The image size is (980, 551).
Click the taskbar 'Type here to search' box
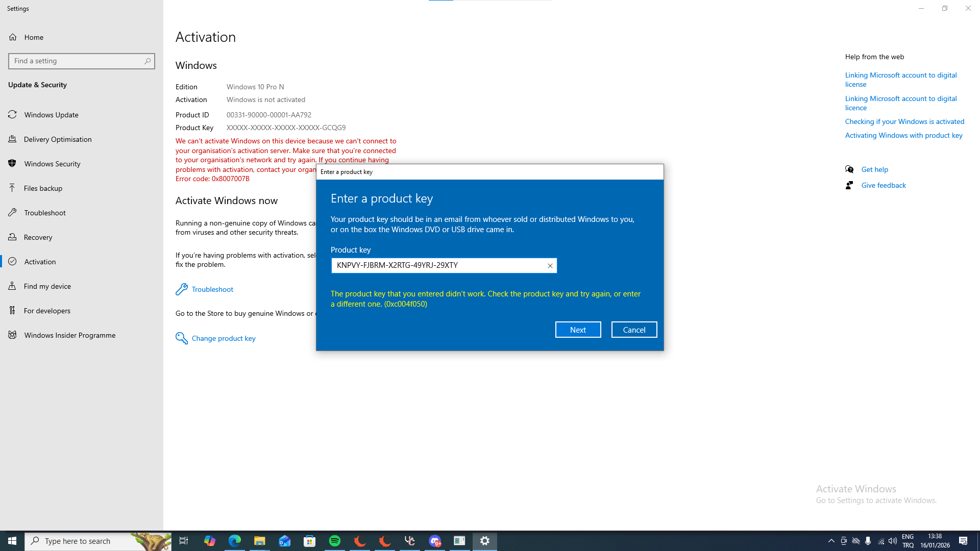[98, 541]
